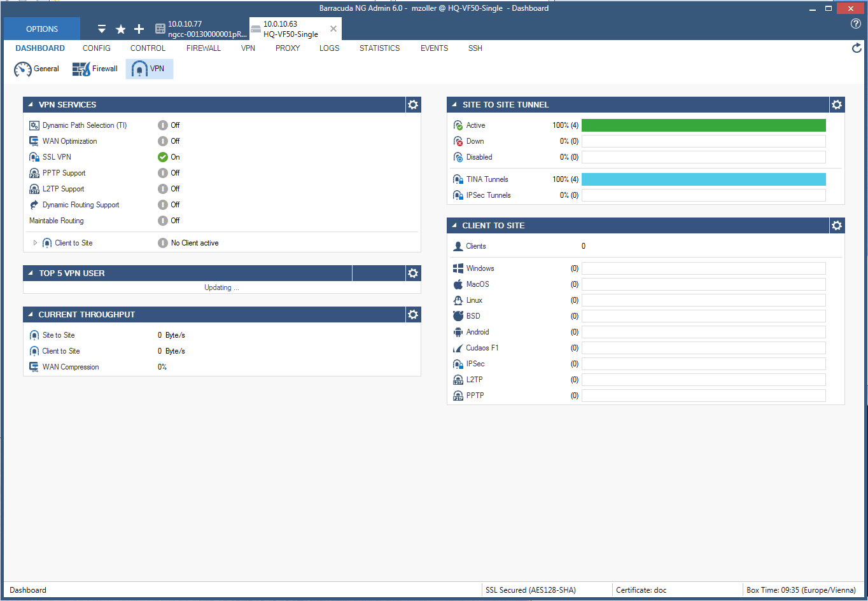
Task: Click Dynamic Path Selection Off indicator
Action: coord(163,125)
